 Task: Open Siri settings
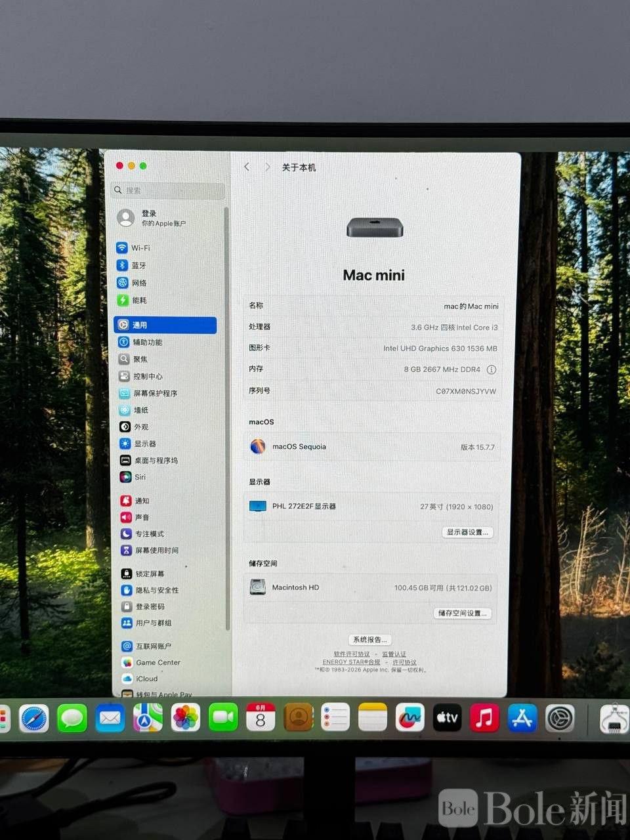tap(133, 477)
